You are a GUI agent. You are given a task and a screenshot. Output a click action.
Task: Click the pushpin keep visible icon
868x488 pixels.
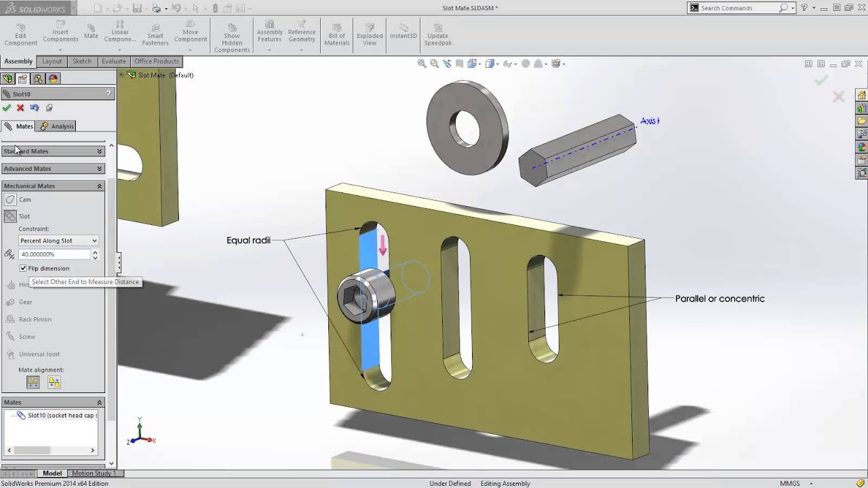pos(49,108)
